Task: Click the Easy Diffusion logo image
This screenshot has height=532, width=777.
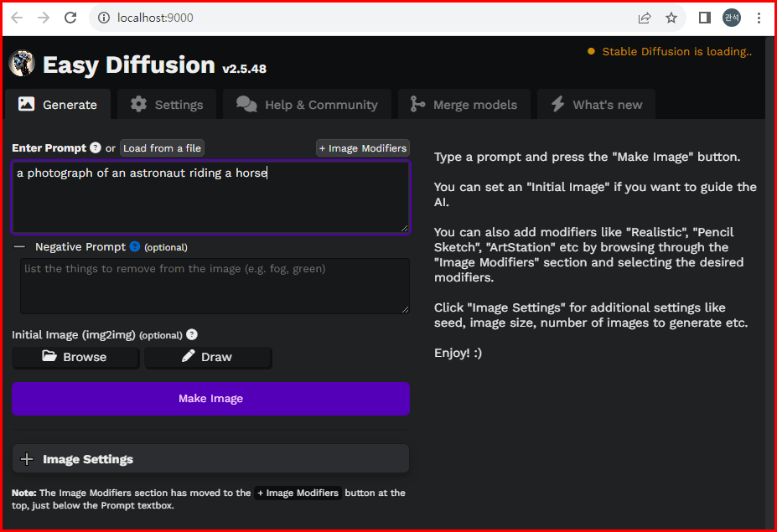Action: point(22,64)
